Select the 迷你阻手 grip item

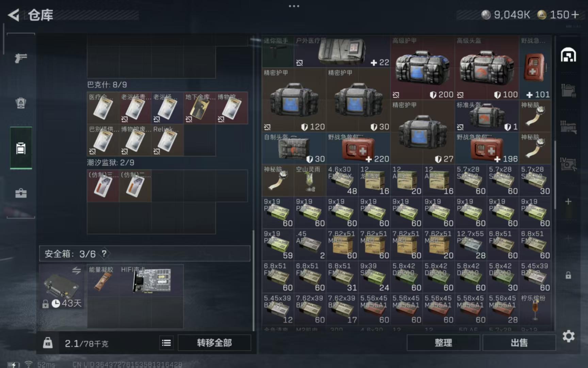(278, 51)
